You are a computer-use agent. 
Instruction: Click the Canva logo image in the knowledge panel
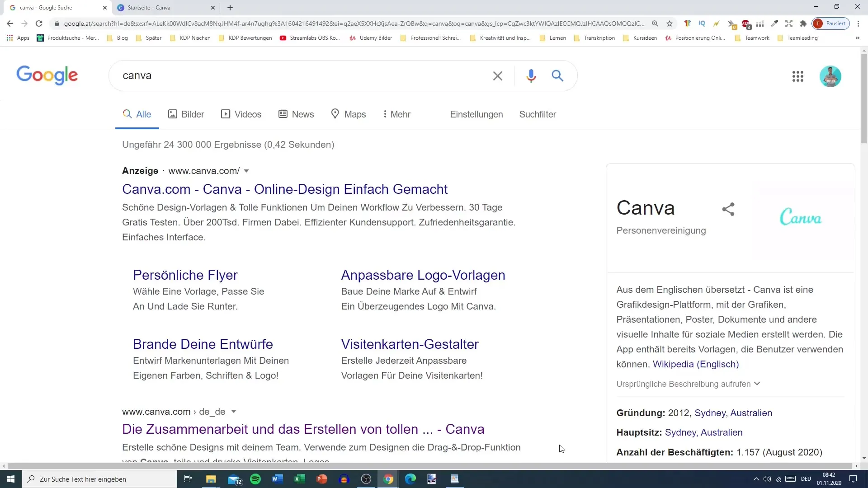[800, 217]
